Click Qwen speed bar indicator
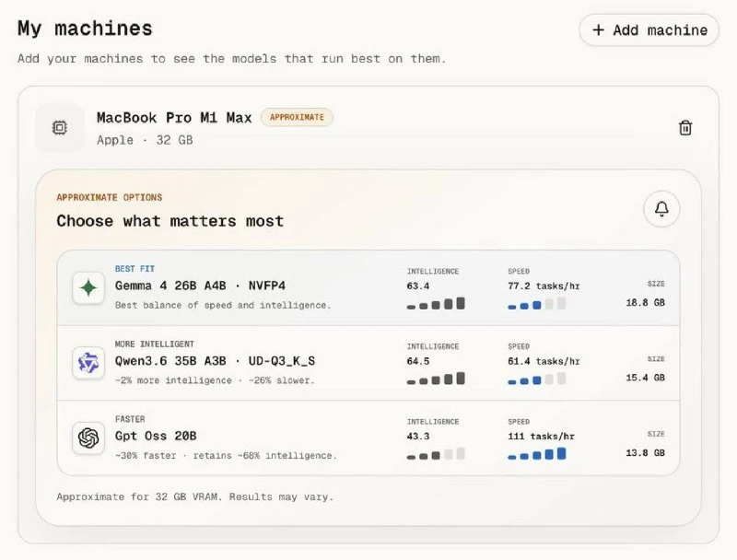 [537, 379]
